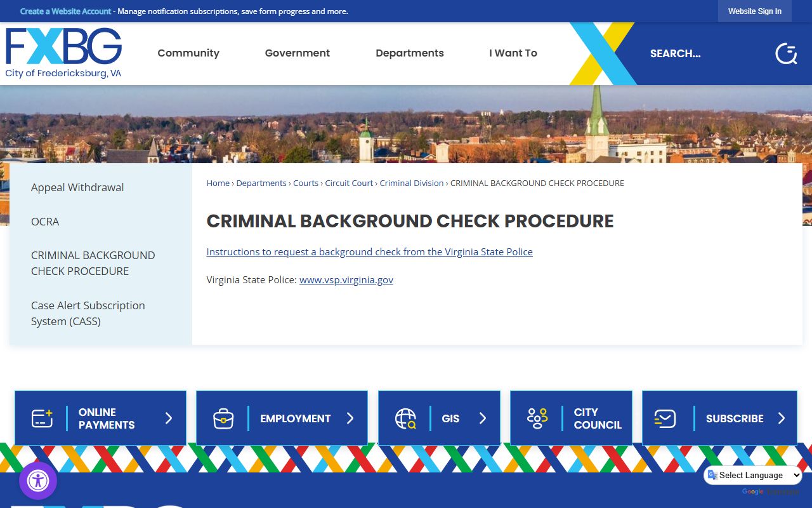The image size is (812, 508).
Task: Open the Select Language dropdown
Action: point(753,475)
